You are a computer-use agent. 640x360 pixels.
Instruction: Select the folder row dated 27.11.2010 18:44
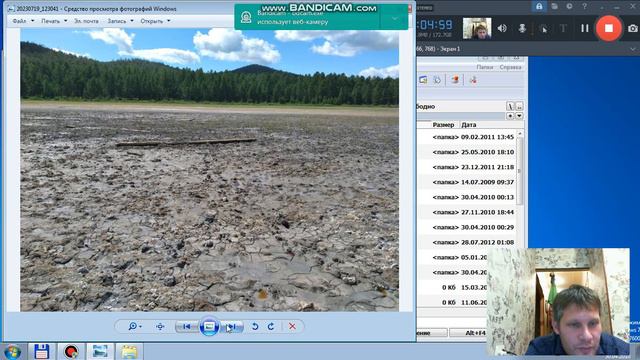pos(467,212)
